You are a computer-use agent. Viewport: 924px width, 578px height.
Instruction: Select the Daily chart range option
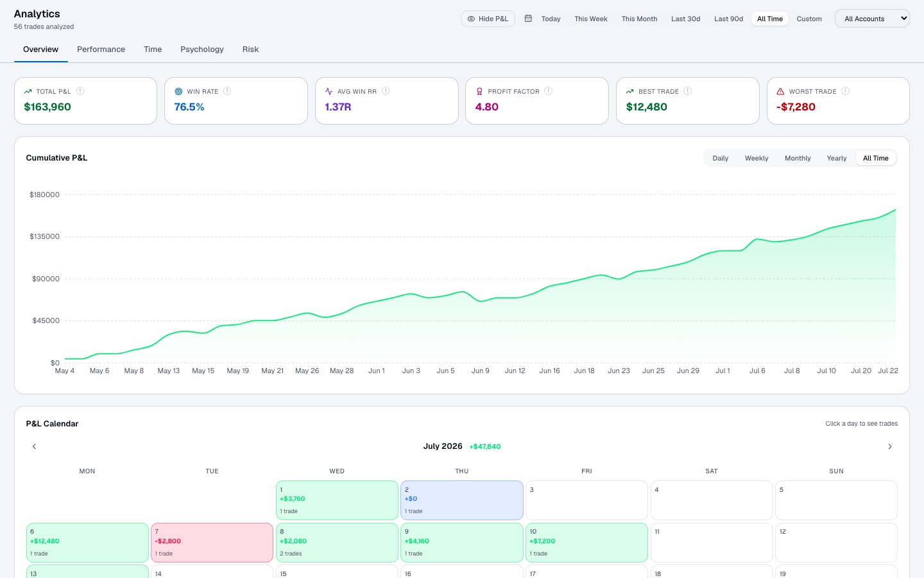tap(720, 158)
